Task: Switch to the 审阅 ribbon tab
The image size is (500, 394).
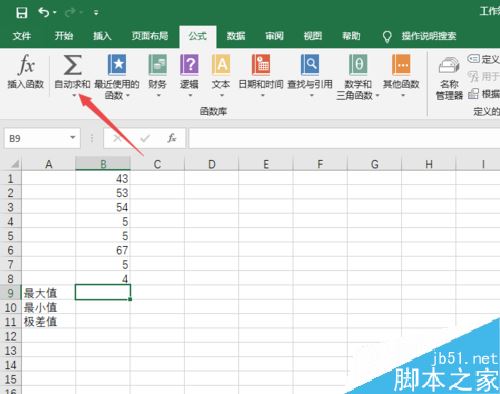Action: 274,36
